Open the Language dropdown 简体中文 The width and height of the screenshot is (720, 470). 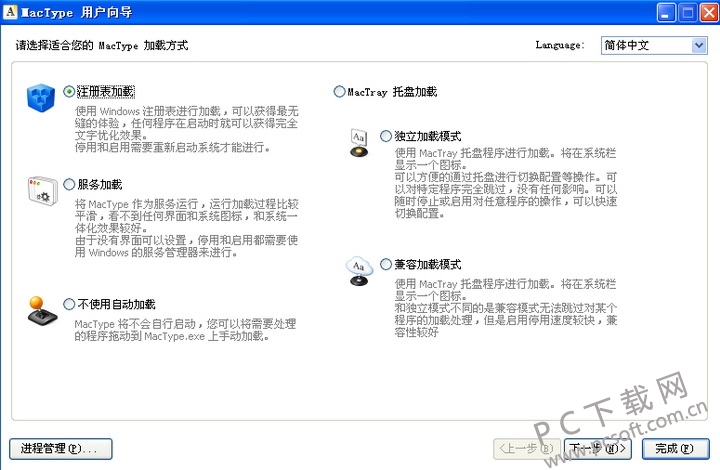654,45
